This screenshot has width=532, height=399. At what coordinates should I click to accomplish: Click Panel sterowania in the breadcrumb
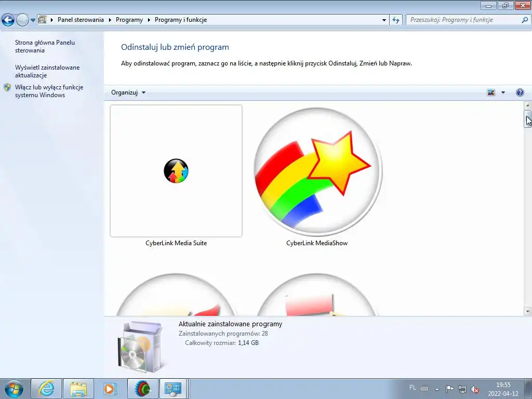[x=81, y=20]
